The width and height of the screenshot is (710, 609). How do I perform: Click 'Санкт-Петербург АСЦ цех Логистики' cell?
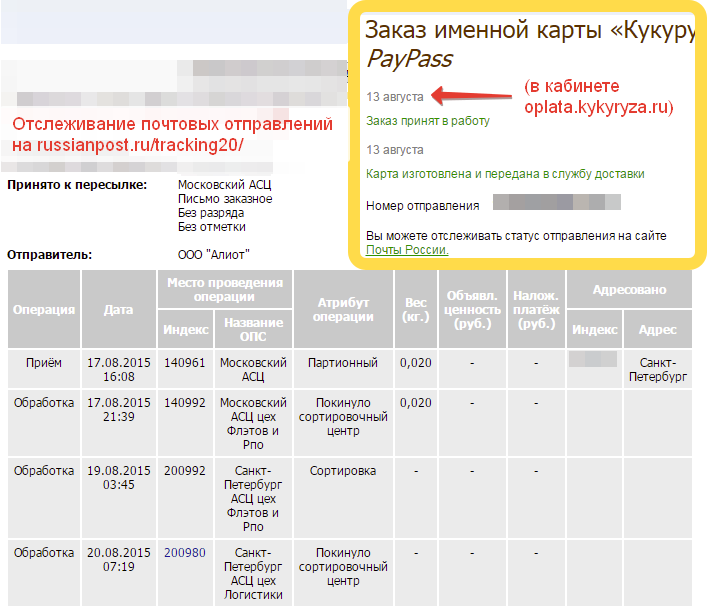(253, 573)
